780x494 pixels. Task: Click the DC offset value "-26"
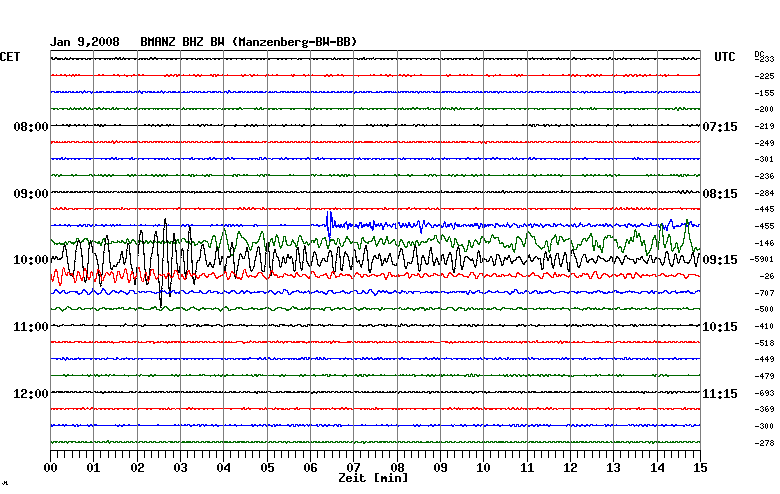(767, 276)
